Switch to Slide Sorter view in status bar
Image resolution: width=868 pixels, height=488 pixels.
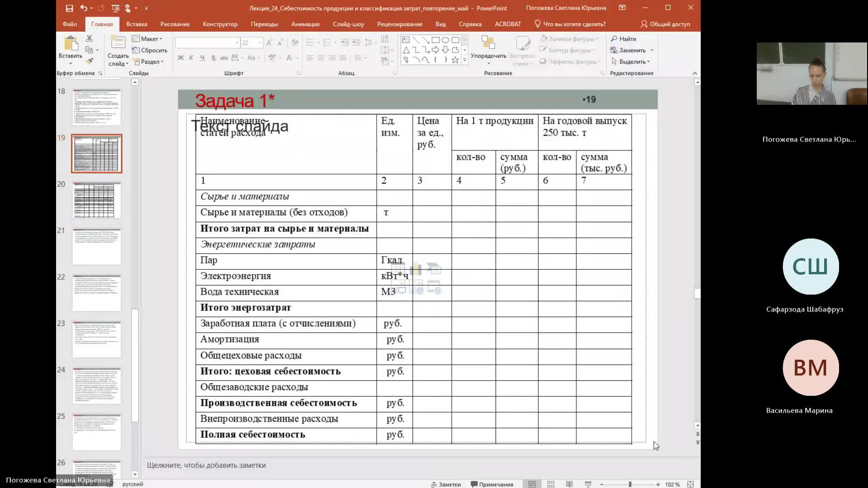click(x=551, y=484)
